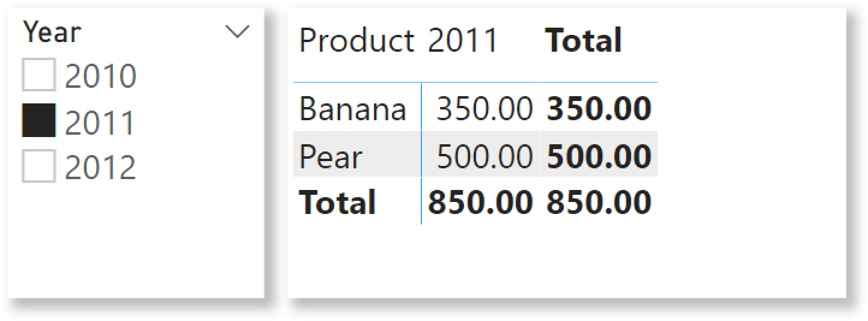Screen dimensions: 868x321
Task: Click Banana row total 350.00
Action: [x=599, y=109]
